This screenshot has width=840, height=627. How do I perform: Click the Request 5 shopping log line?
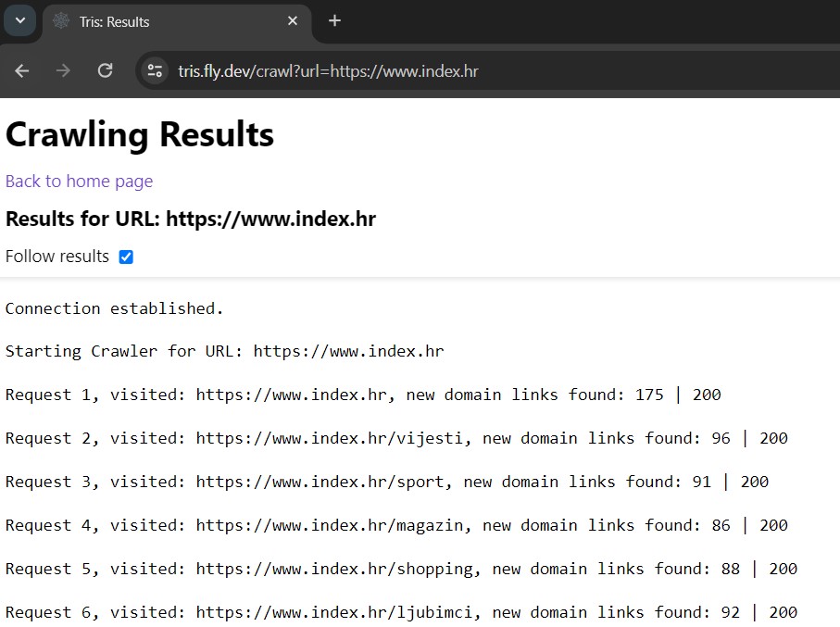coord(401,569)
